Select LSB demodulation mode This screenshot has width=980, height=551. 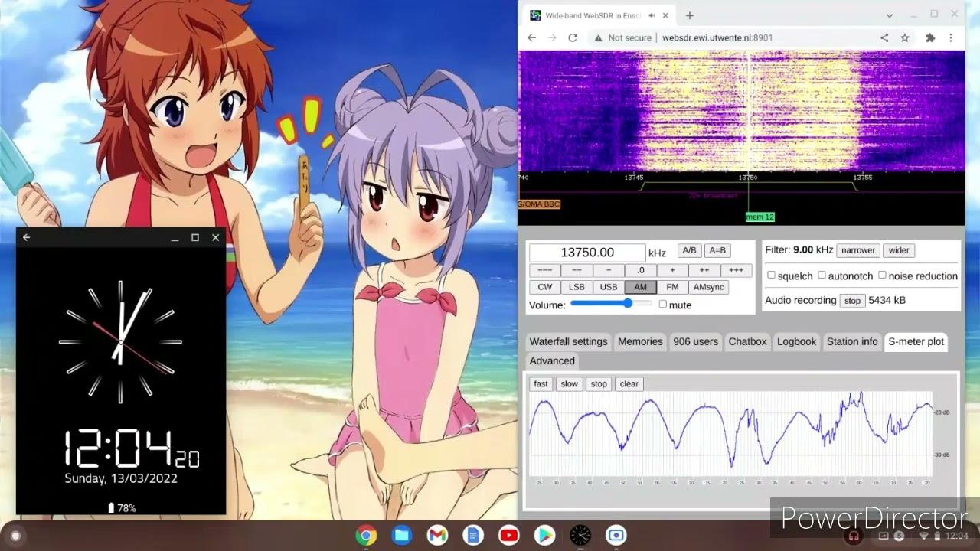[577, 287]
